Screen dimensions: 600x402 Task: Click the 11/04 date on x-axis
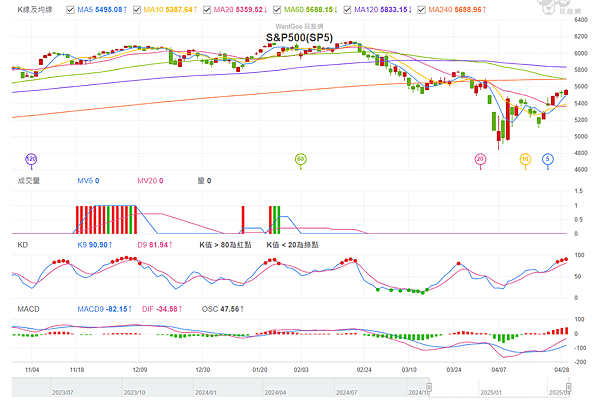[x=32, y=370]
